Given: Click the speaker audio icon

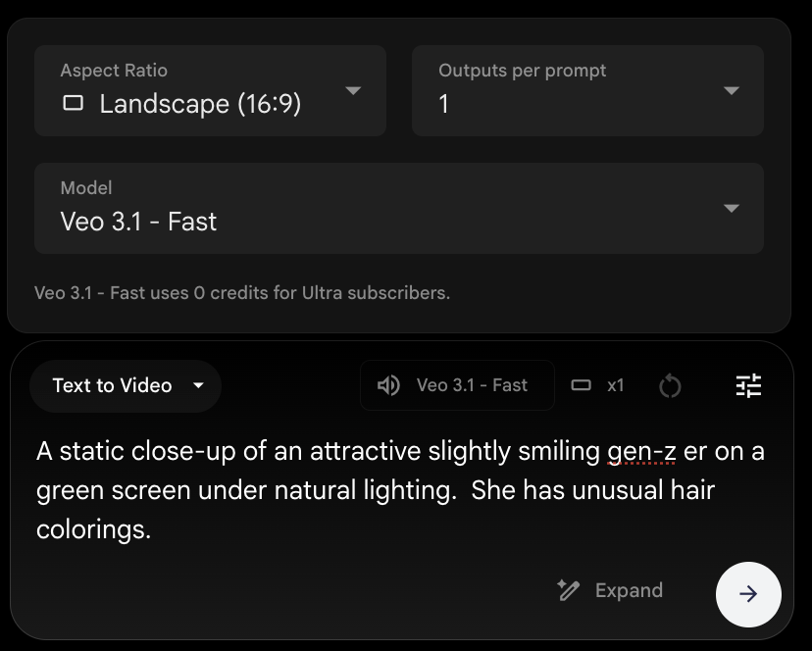Looking at the screenshot, I should [x=388, y=385].
